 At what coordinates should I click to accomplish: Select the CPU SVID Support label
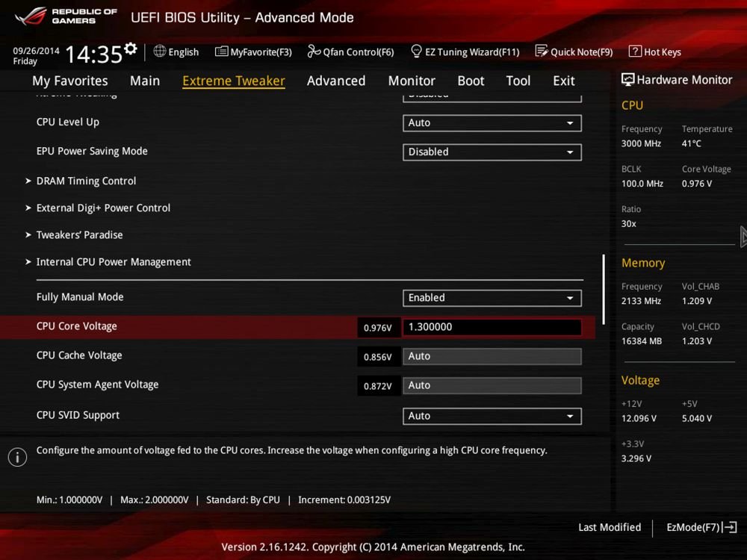[x=78, y=414]
